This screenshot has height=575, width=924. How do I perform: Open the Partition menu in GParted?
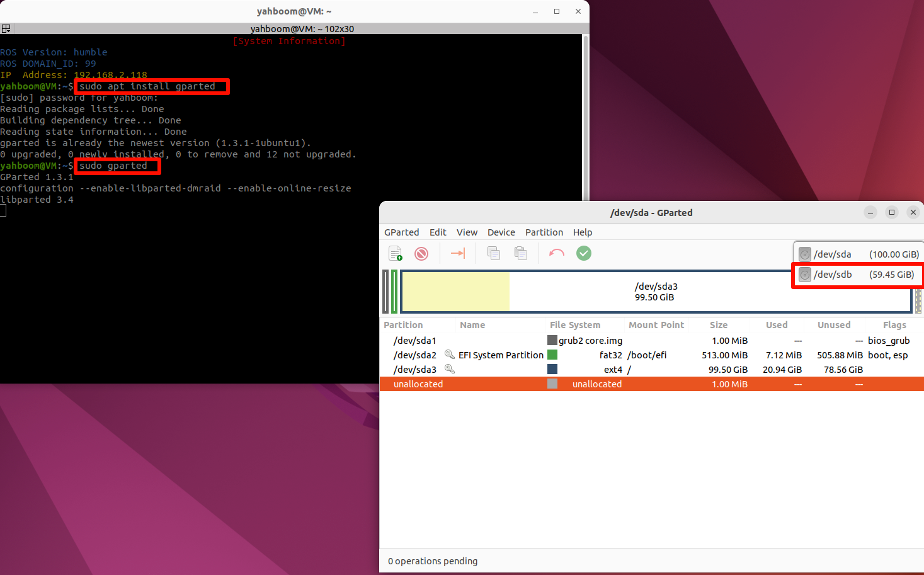(x=544, y=232)
